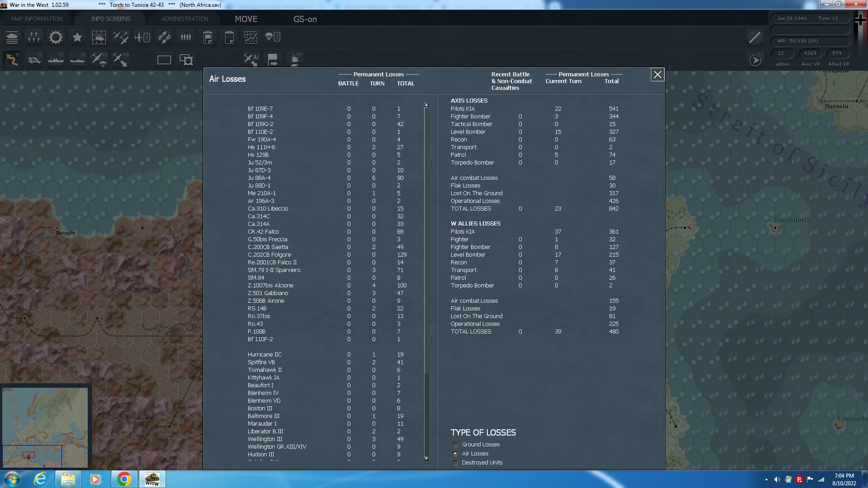Select the F10 air recon icon
The width and height of the screenshot is (868, 488).
point(121,59)
